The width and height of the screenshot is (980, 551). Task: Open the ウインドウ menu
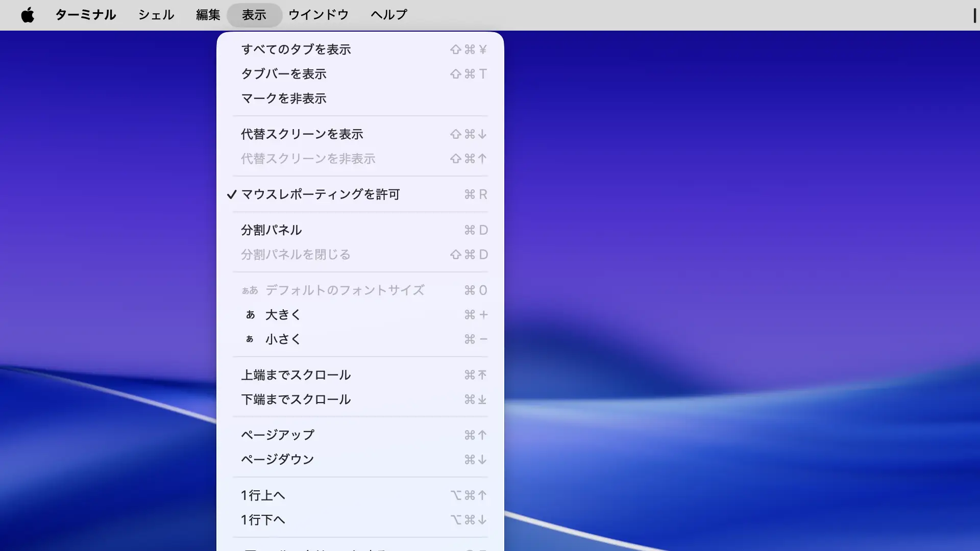pyautogui.click(x=318, y=15)
